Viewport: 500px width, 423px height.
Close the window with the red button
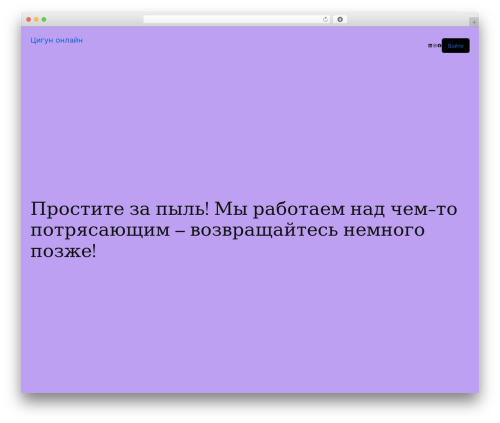29,20
